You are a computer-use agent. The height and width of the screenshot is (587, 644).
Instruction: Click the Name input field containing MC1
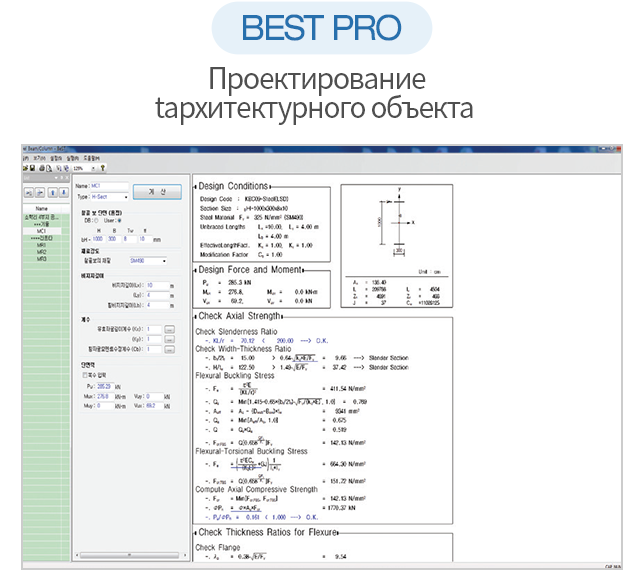click(110, 186)
